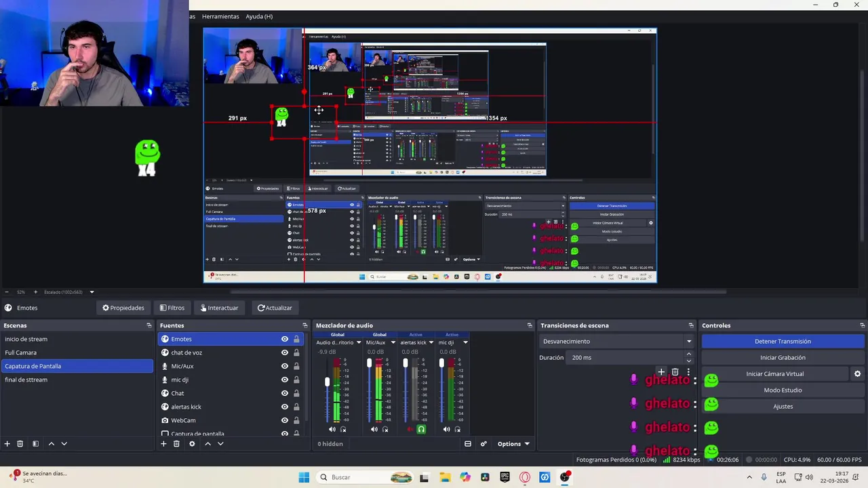868x488 pixels.
Task: Pop out the Escenas dock panel
Action: tap(149, 325)
